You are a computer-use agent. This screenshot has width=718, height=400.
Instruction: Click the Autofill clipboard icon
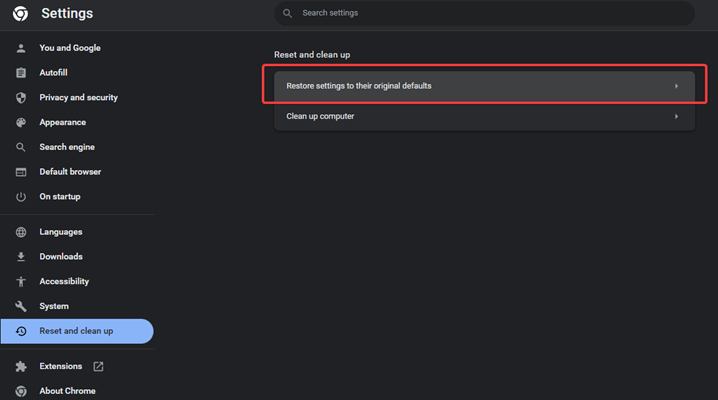point(21,73)
